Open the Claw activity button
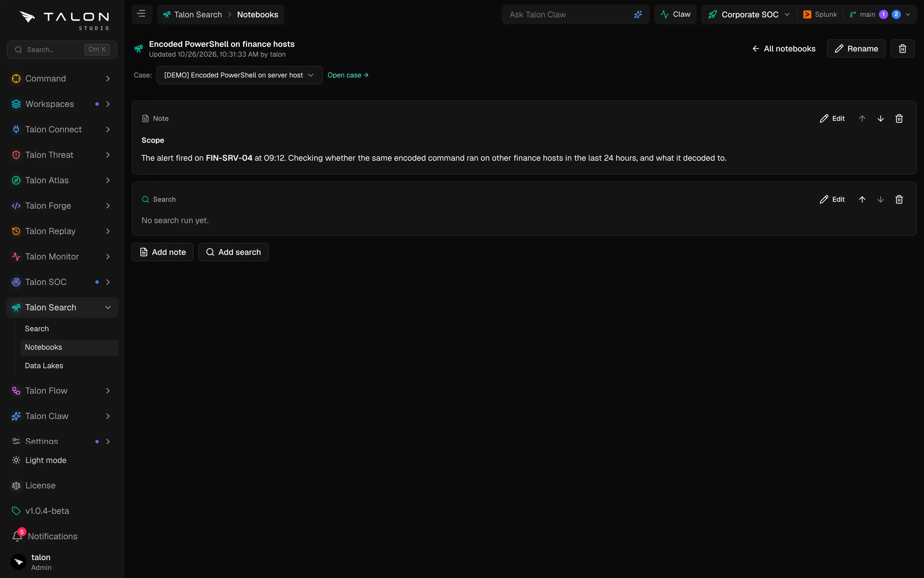The height and width of the screenshot is (578, 924). [x=675, y=14]
